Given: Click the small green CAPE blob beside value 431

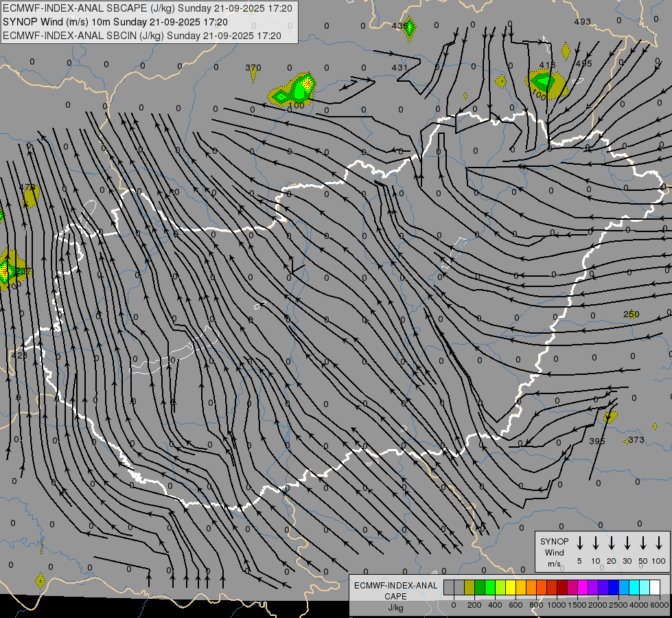Looking at the screenshot, I should point(409,29).
